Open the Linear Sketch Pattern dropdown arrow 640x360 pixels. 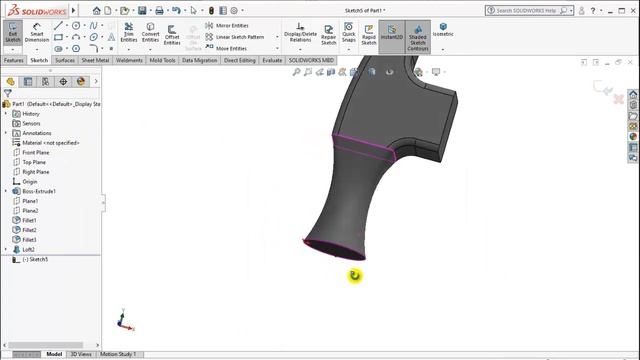click(x=277, y=37)
